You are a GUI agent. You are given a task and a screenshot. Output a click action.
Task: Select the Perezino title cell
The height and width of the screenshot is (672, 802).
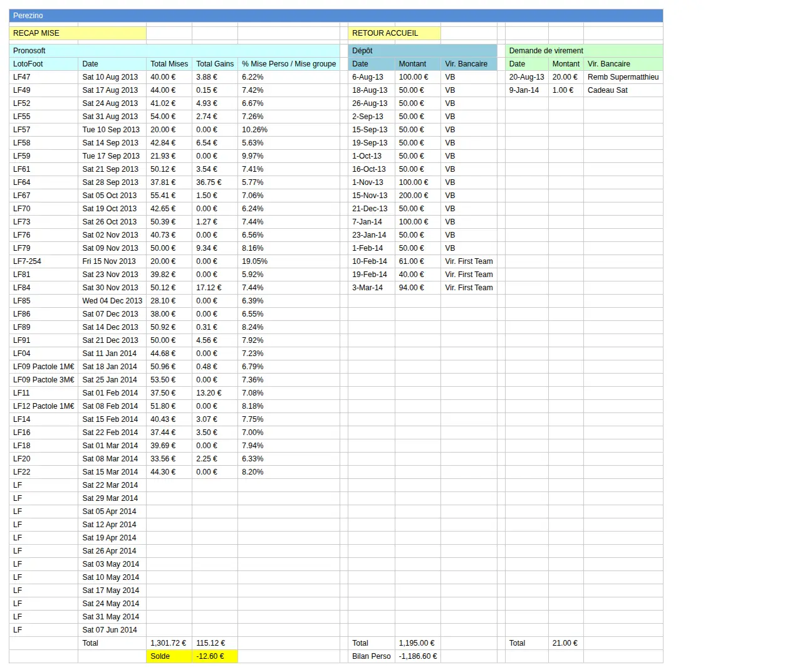click(x=336, y=16)
